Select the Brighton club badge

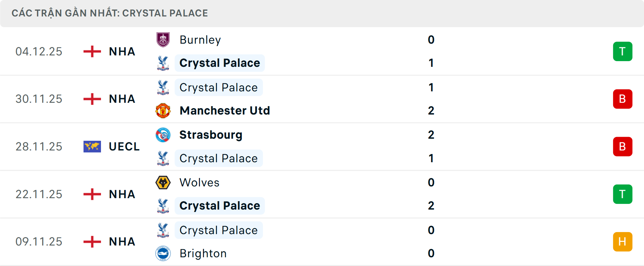[x=163, y=254]
